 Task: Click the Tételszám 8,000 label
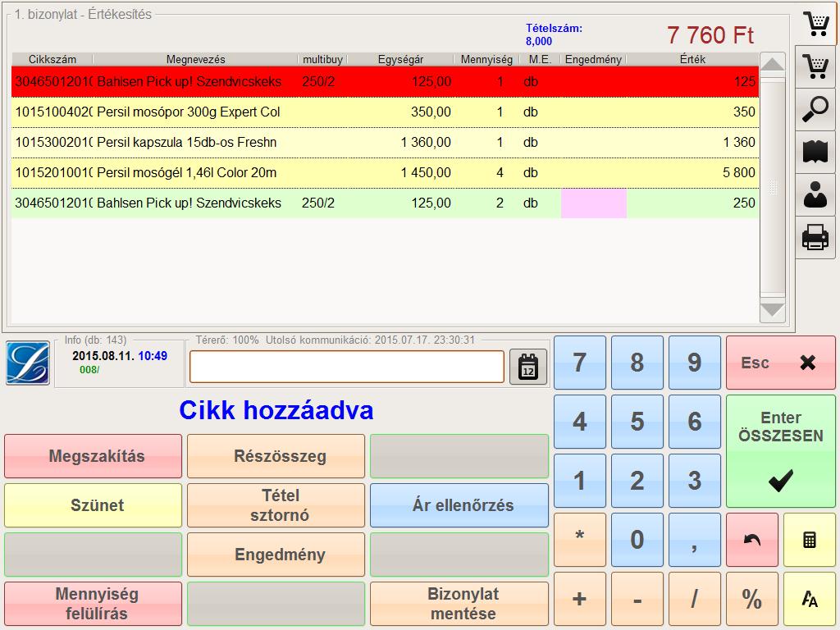(x=554, y=34)
